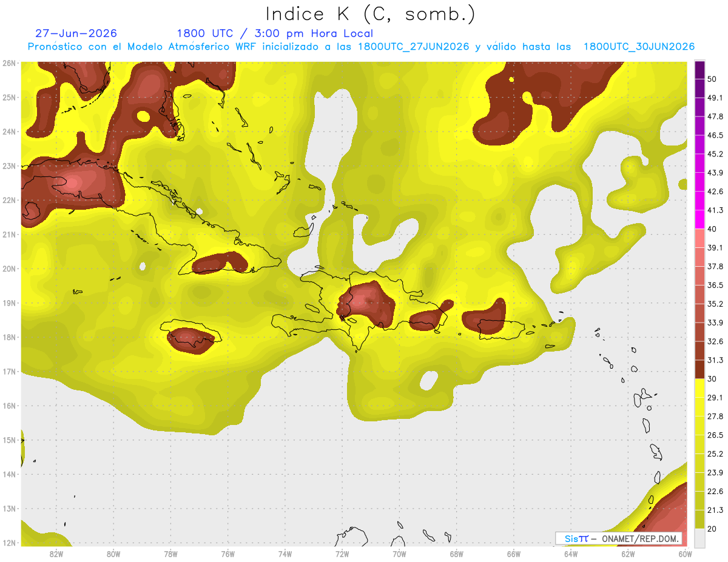The height and width of the screenshot is (562, 728).
Task: Click the '33.9' value on the color scale
Action: tap(715, 323)
